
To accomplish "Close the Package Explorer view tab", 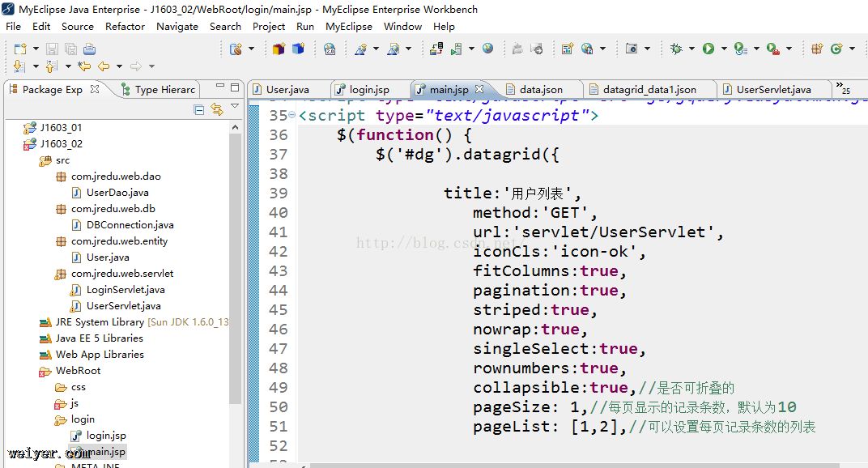I will [95, 88].
